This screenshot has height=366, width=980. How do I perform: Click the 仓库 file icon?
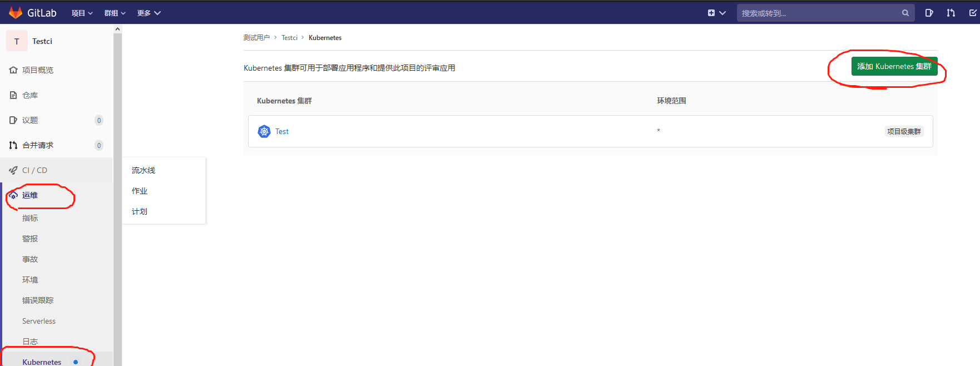click(13, 95)
